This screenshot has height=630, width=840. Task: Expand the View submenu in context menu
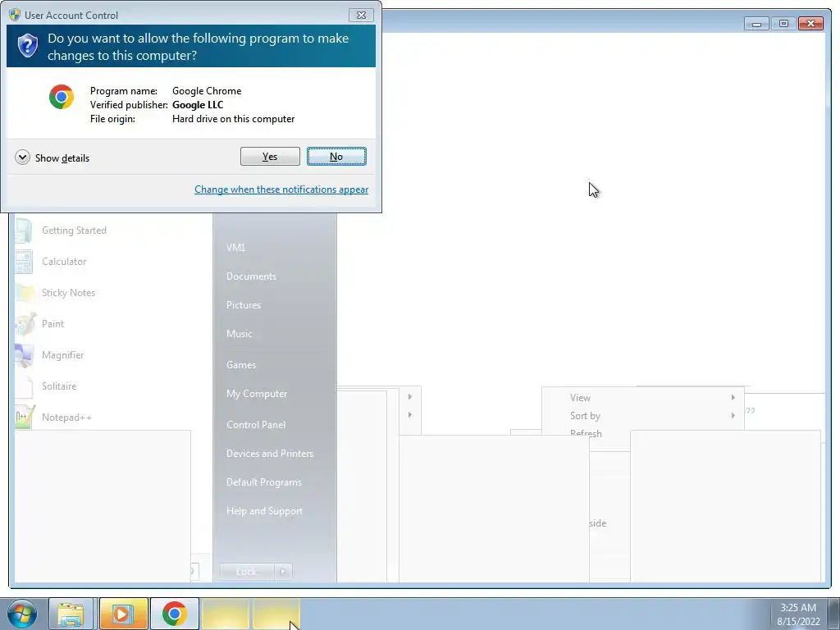643,398
